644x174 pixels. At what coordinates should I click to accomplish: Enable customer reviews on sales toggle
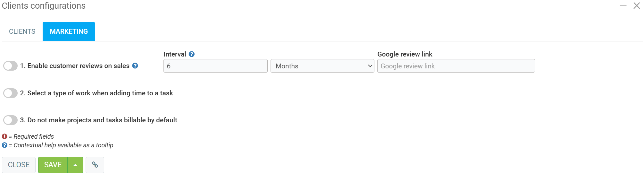pos(10,66)
